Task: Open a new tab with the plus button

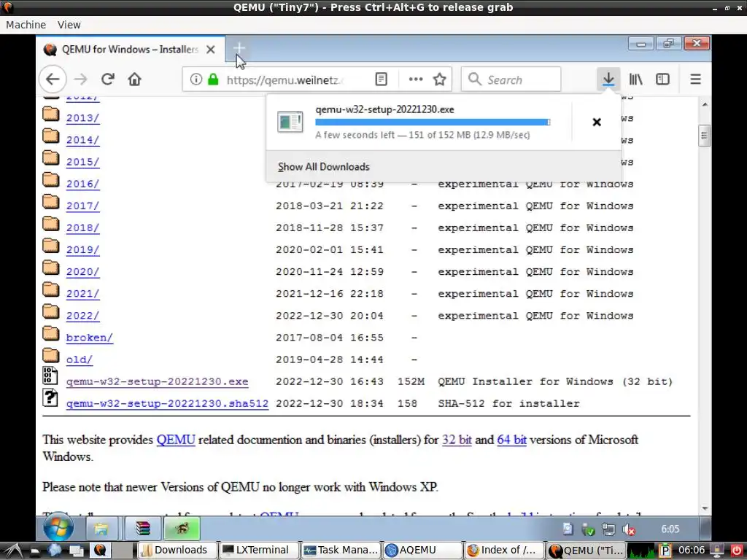Action: [x=239, y=48]
